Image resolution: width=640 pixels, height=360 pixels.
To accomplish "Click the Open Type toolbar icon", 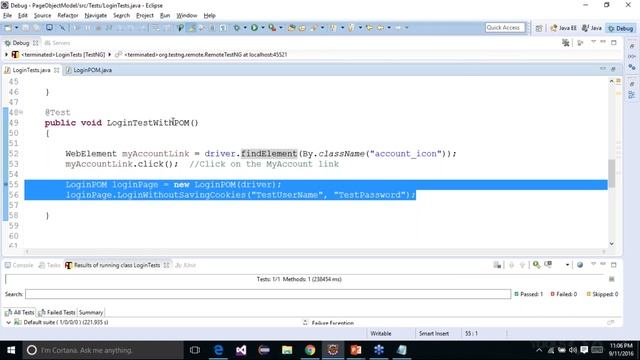I will point(291,28).
